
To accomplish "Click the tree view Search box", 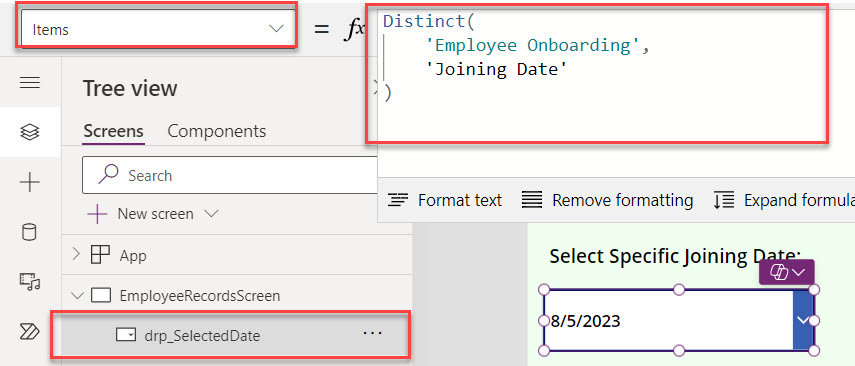I will point(230,175).
